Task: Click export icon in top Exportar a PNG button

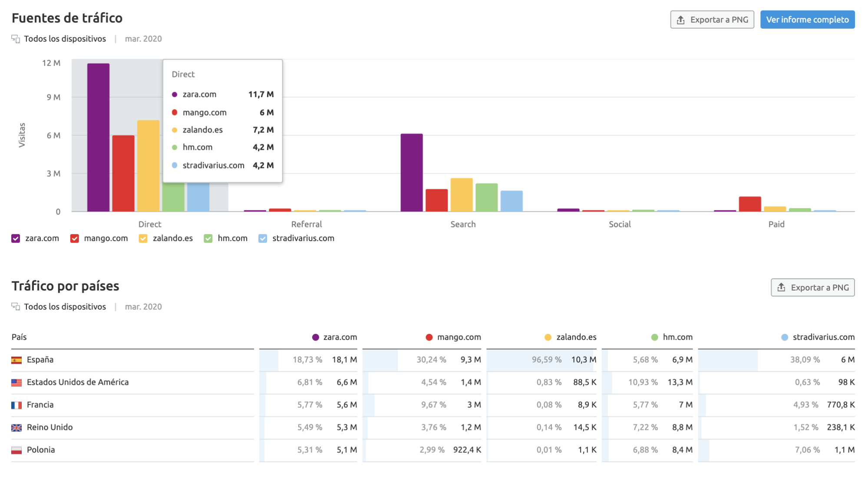Action: 681,20
